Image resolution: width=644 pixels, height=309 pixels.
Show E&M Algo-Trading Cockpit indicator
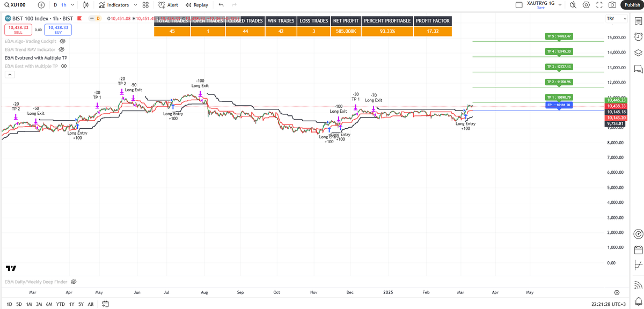62,41
